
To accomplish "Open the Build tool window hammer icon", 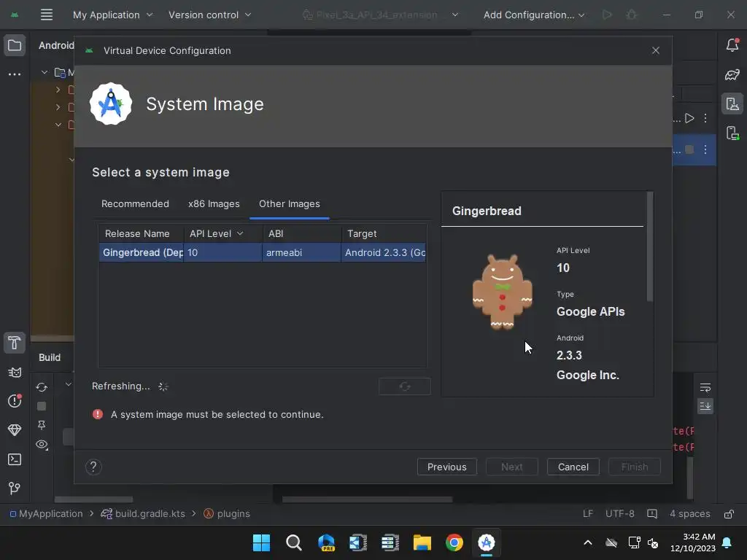I will tap(15, 343).
